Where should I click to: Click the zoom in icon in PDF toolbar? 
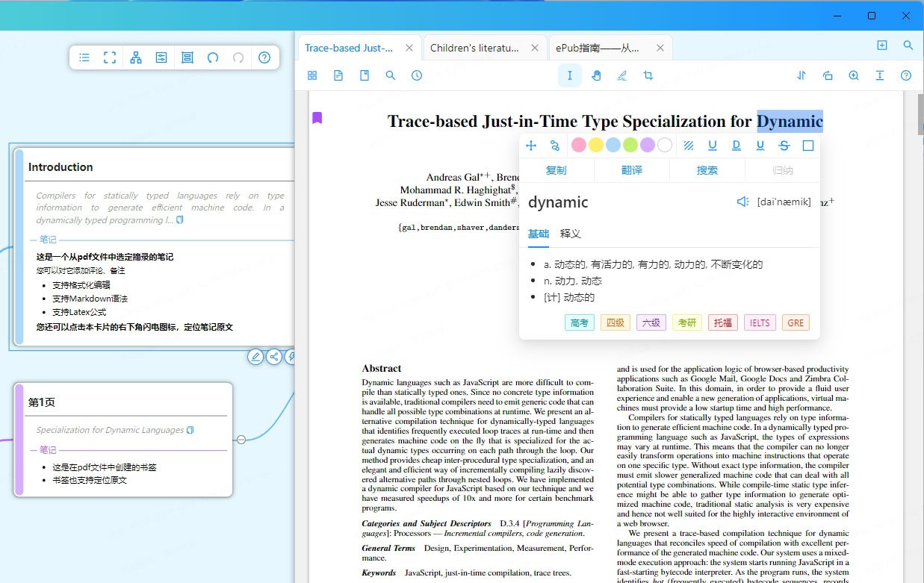pos(854,75)
